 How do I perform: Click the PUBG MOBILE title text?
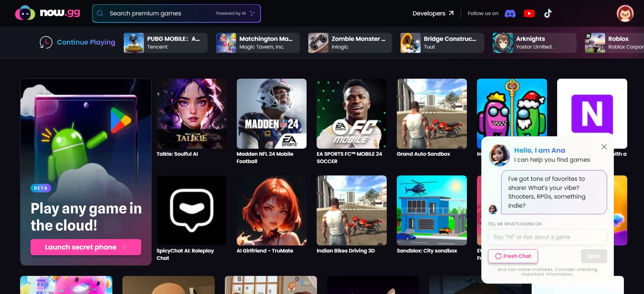[173, 39]
